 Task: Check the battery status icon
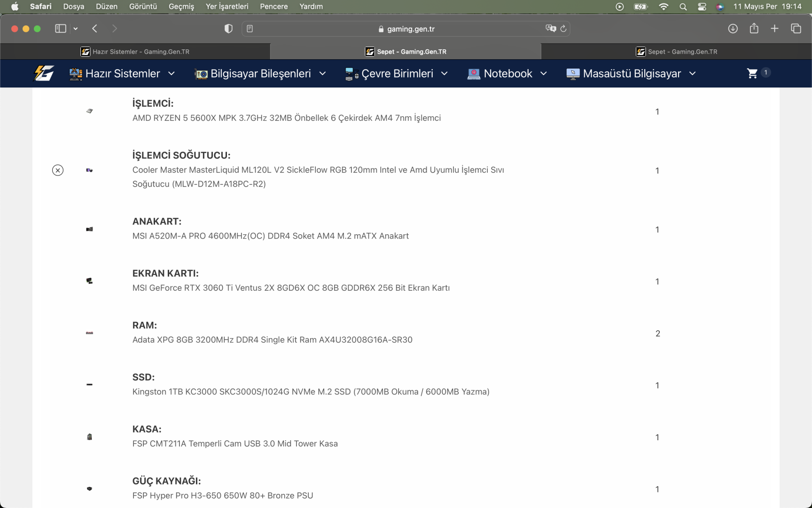(x=640, y=7)
